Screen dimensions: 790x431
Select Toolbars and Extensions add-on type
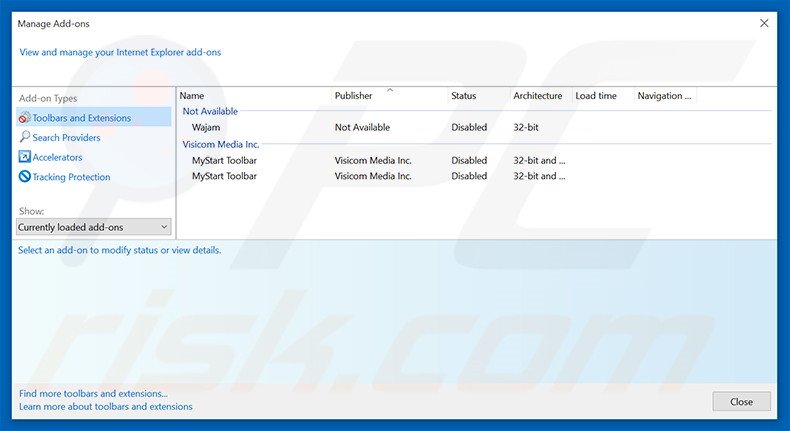click(94, 117)
